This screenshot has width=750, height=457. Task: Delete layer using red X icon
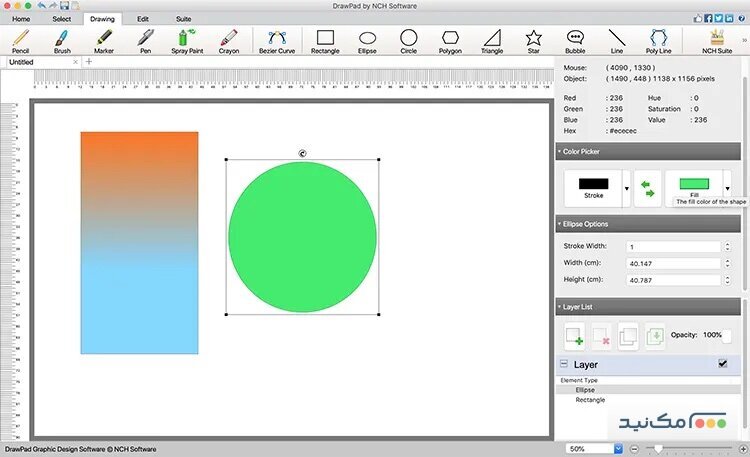[x=601, y=335]
